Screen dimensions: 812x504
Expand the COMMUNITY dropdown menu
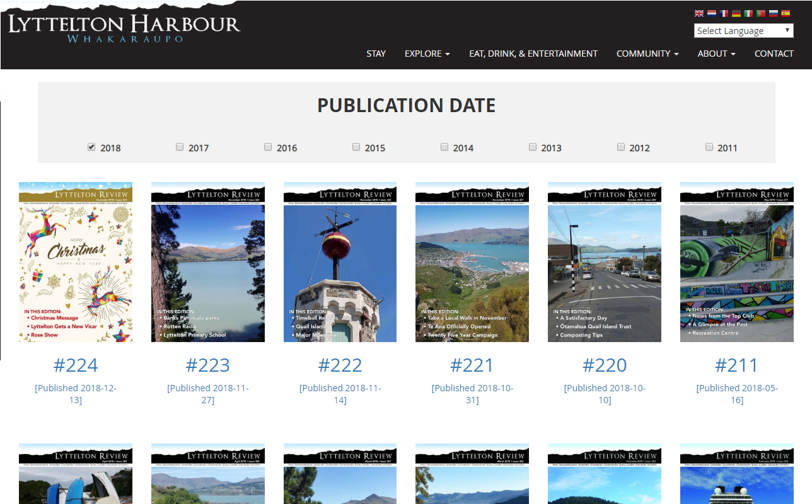[x=647, y=54]
